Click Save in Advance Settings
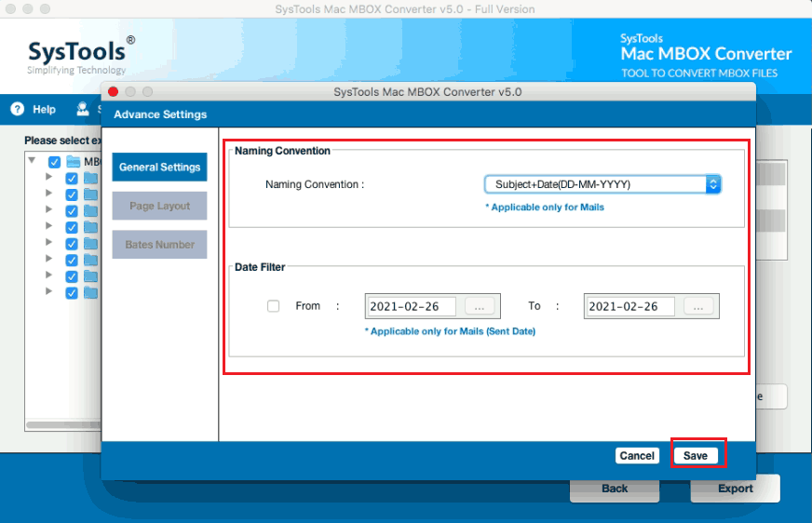Image resolution: width=812 pixels, height=523 pixels. point(696,455)
